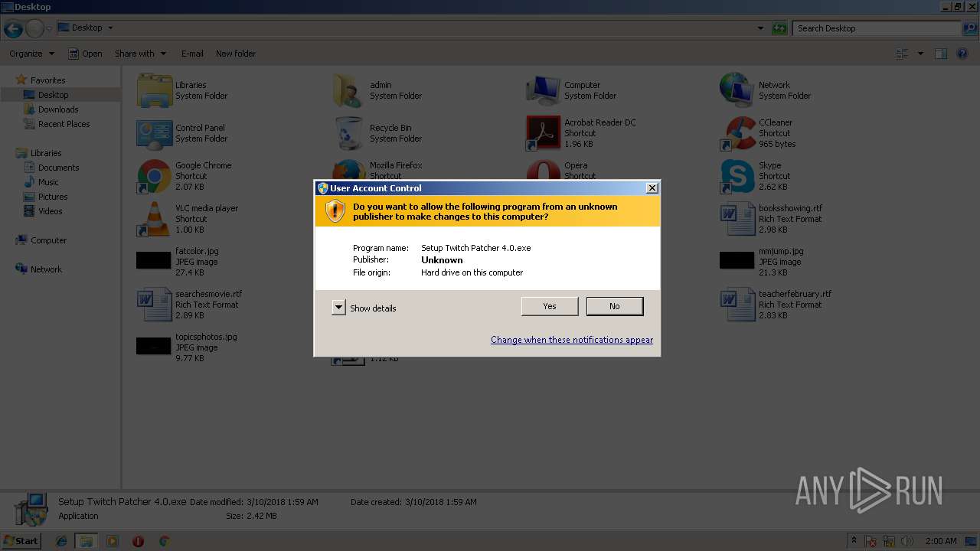Select the Network system folder icon
Screen dimensions: 980x551
[x=737, y=90]
